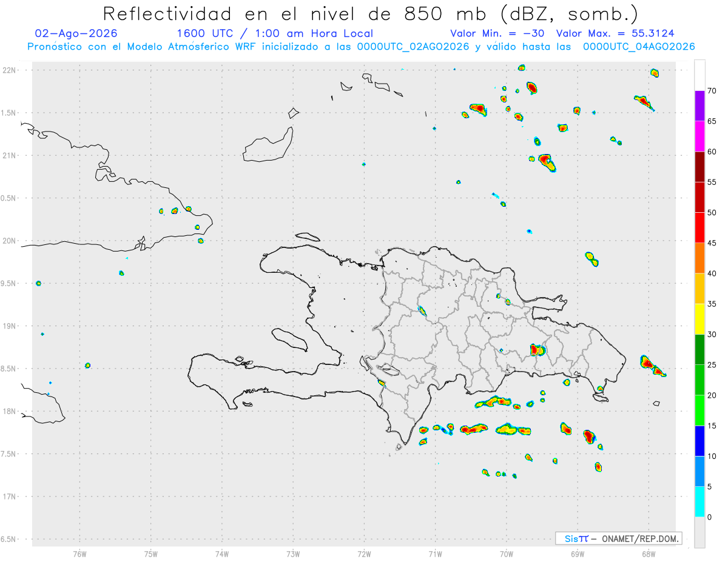Click the 21N latitude label
728x562 pixels.
pyautogui.click(x=10, y=155)
